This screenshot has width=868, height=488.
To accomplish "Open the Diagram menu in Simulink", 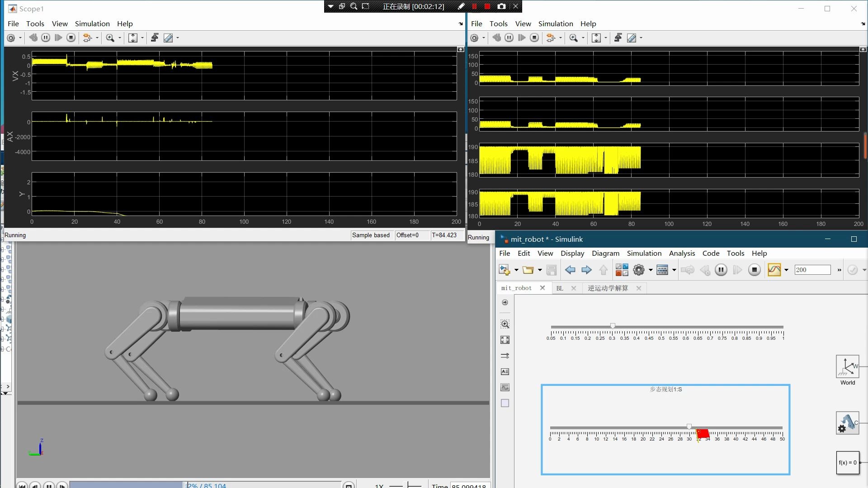I will coord(605,253).
